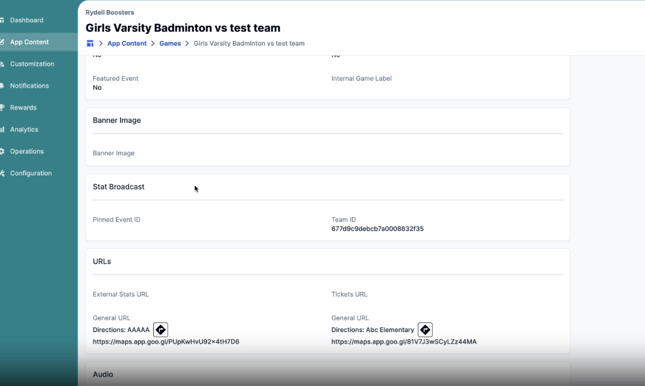The height and width of the screenshot is (386, 645).
Task: Click the Internal Game Label text
Action: [362, 78]
